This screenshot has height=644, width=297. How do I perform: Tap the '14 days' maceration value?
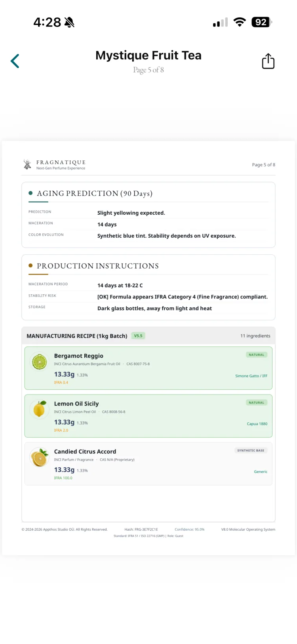click(x=107, y=224)
